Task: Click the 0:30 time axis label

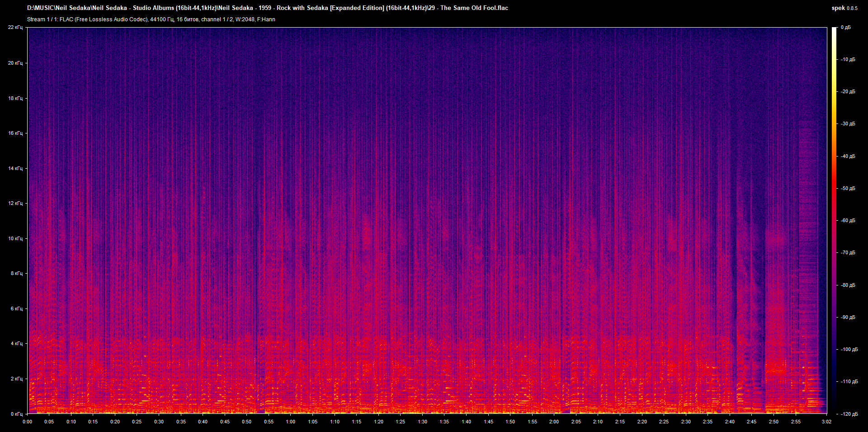Action: pos(159,422)
